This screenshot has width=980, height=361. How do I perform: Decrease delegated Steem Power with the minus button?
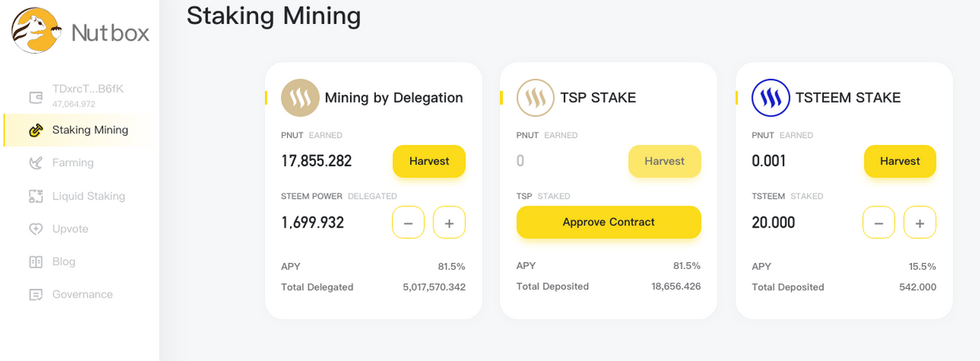point(408,223)
